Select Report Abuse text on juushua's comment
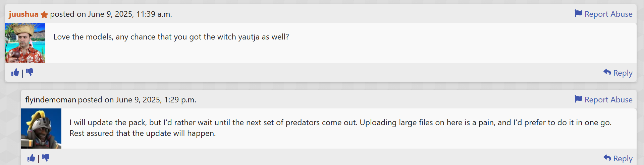644x165 pixels. click(608, 14)
